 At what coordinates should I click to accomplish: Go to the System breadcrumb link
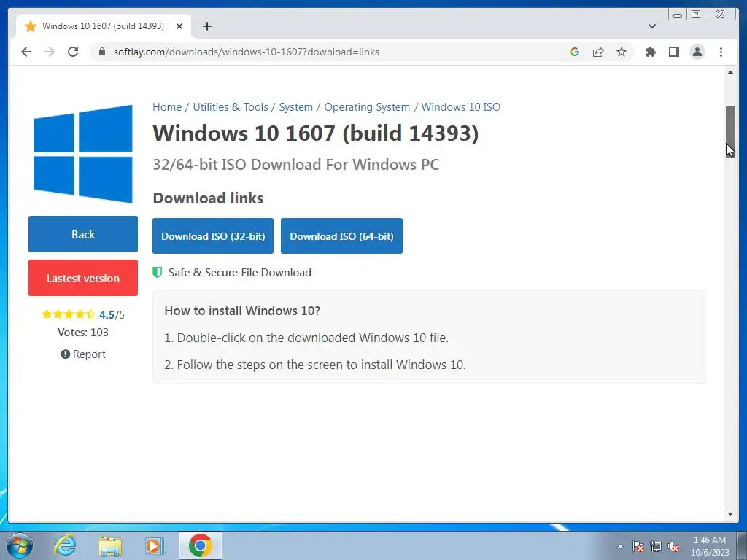tap(296, 107)
